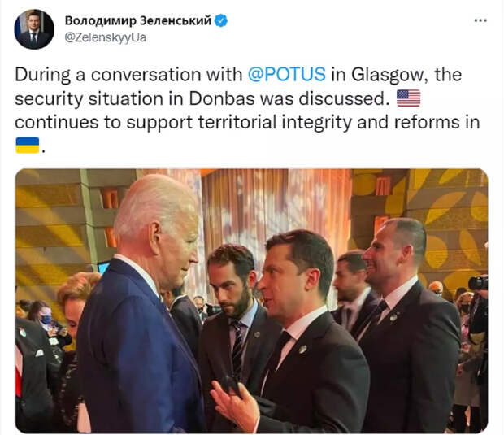Image resolution: width=504 pixels, height=435 pixels.
Task: Open the tweet author's profile avatar
Action: (x=34, y=29)
